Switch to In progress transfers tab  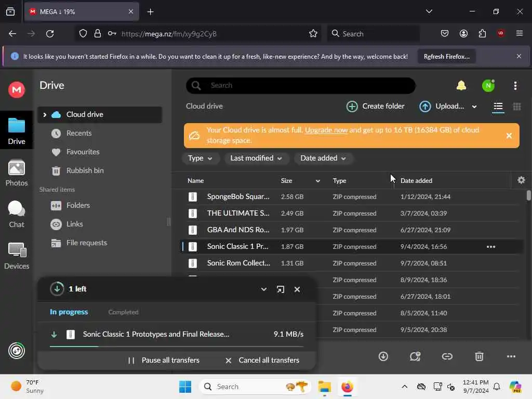(x=69, y=312)
